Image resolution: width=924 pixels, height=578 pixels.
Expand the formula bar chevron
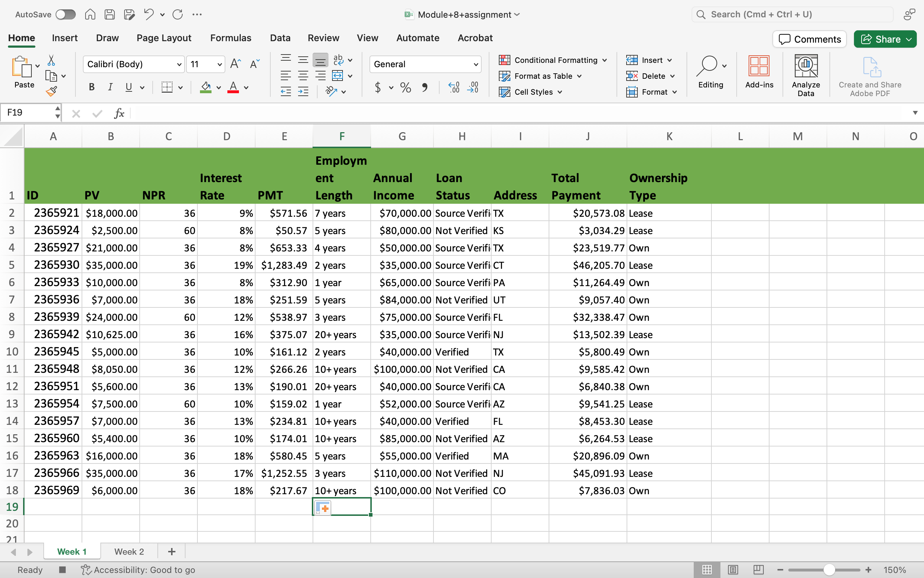[x=915, y=113]
